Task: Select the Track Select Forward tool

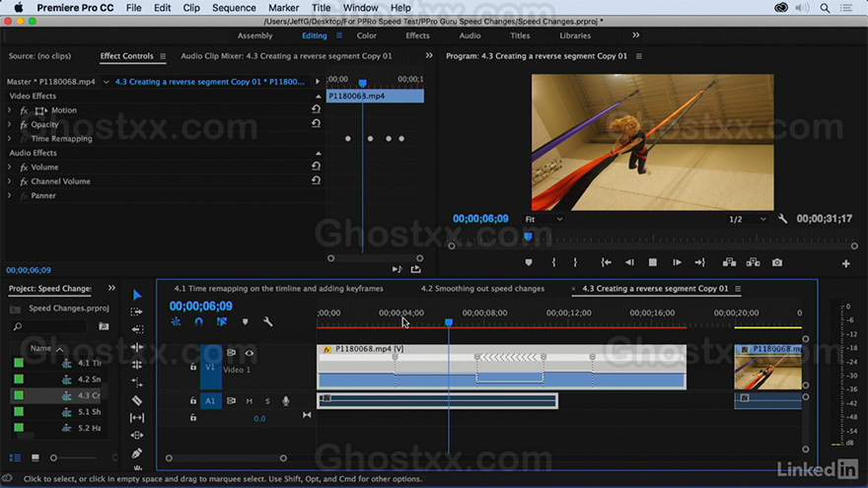Action: [x=137, y=313]
